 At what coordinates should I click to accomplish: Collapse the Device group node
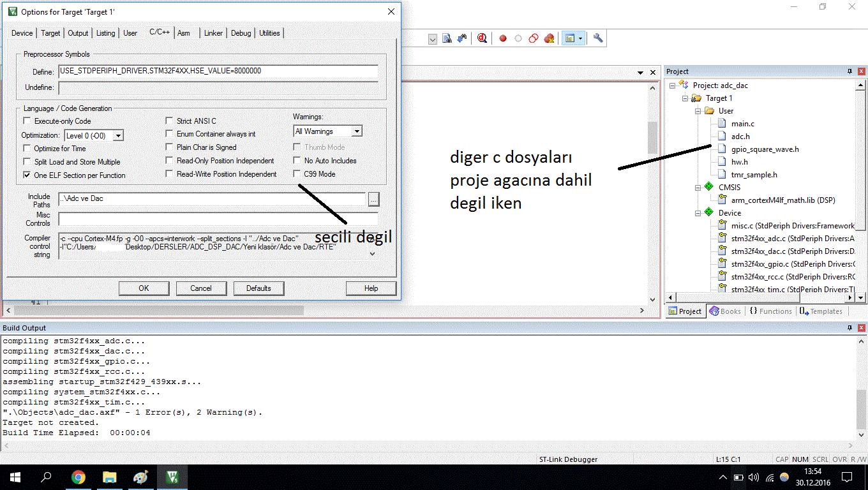click(x=698, y=213)
